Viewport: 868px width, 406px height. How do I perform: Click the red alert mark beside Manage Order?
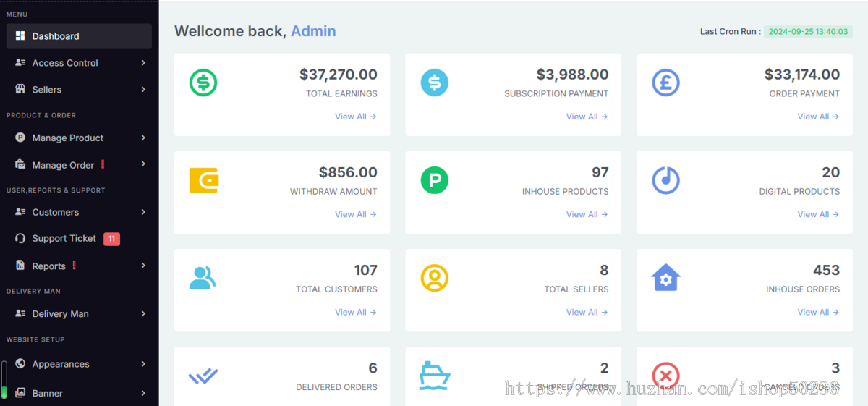click(103, 164)
